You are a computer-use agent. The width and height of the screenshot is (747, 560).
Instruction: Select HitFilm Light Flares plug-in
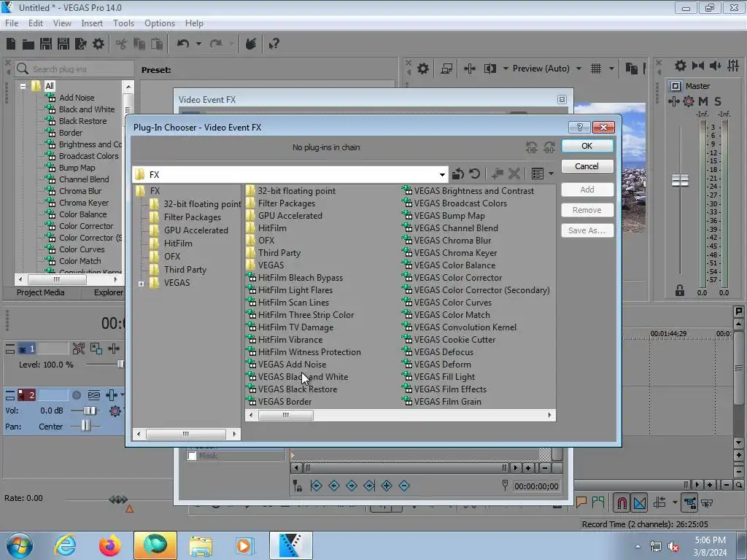pyautogui.click(x=295, y=290)
